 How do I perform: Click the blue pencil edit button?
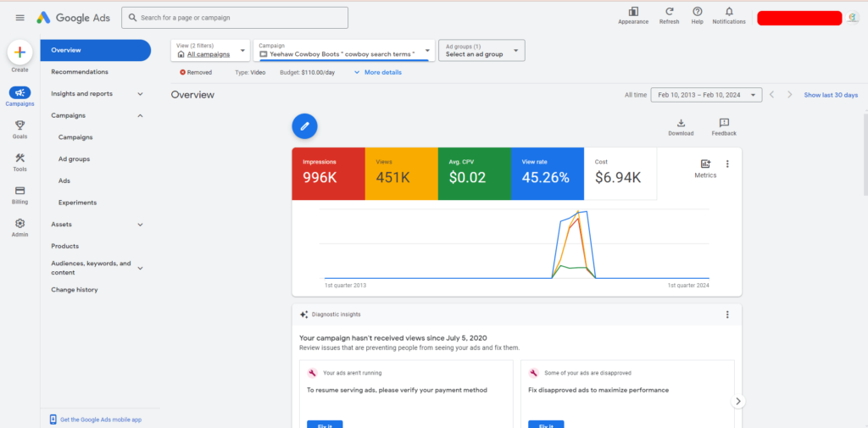point(304,127)
